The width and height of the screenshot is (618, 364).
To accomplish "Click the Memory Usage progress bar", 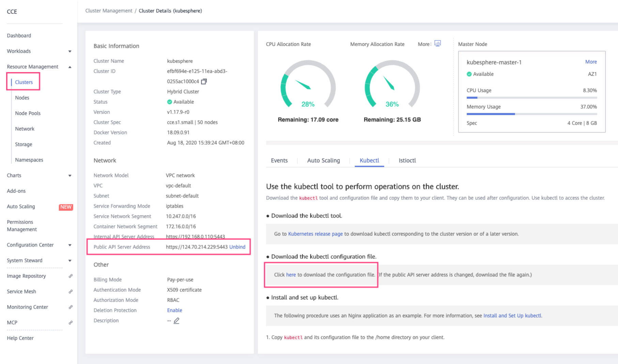I will [x=531, y=114].
